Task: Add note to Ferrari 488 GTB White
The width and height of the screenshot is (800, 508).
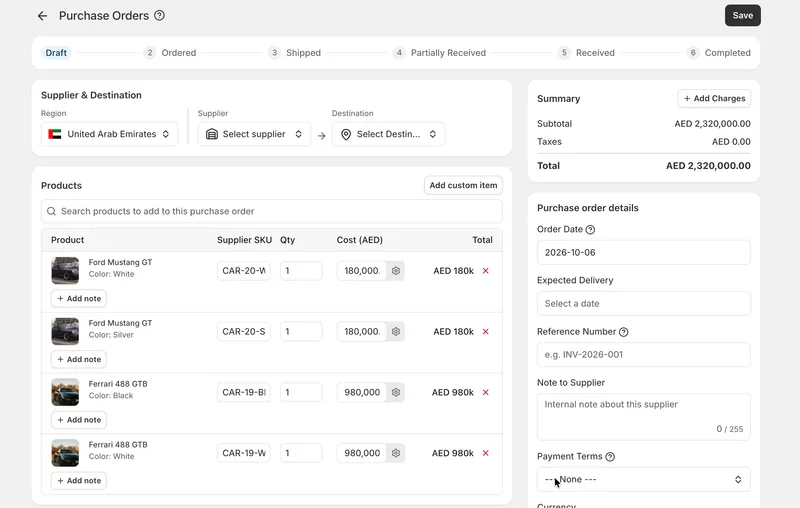Action: [79, 480]
